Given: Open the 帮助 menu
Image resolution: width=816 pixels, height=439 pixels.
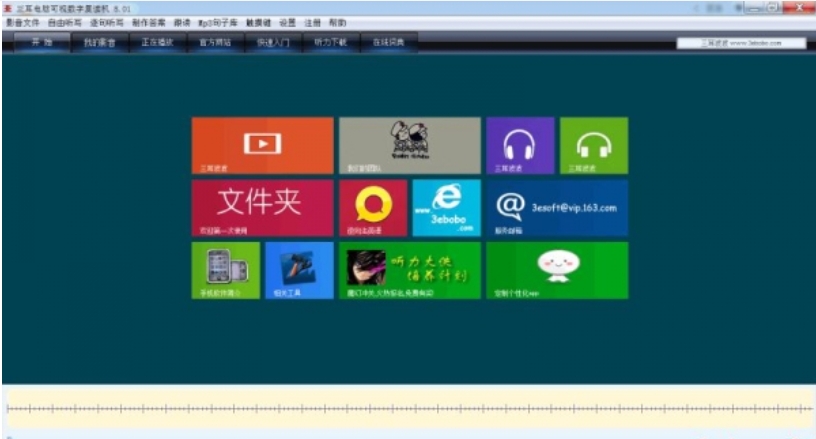Looking at the screenshot, I should (337, 23).
